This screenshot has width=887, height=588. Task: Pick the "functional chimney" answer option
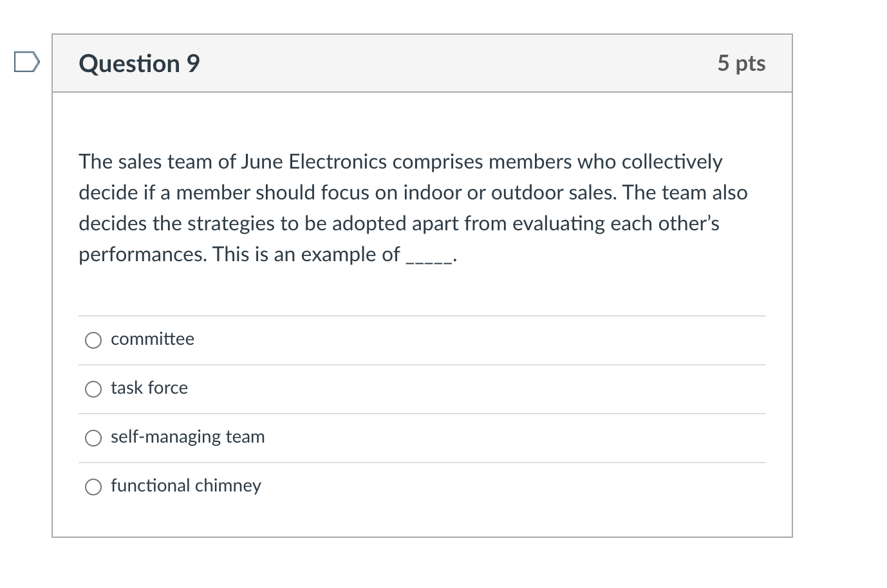coord(93,486)
